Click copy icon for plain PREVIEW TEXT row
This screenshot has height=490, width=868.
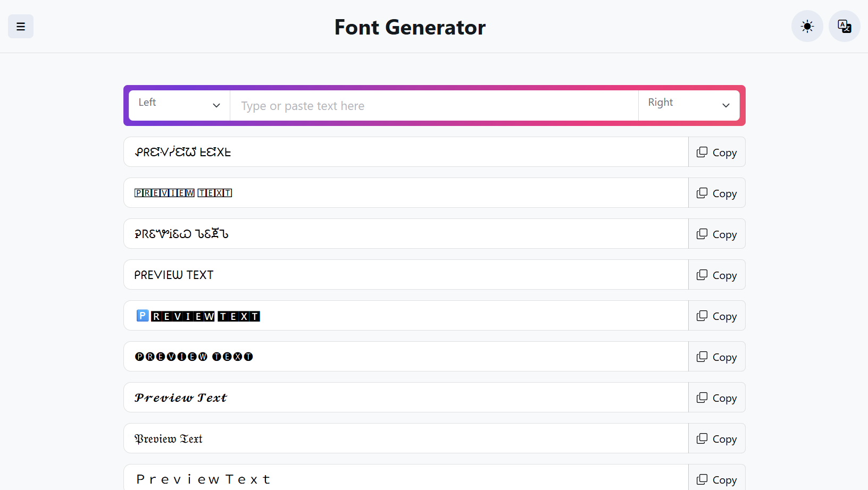[702, 275]
